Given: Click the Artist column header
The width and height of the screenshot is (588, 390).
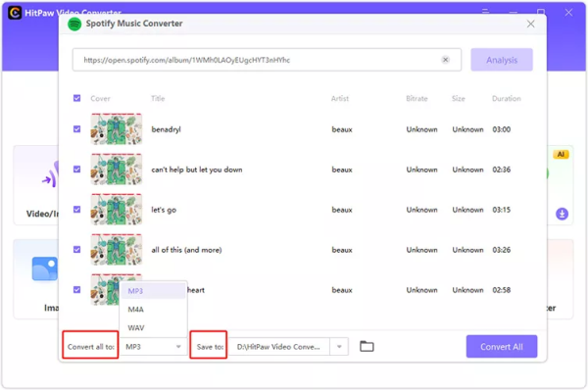Looking at the screenshot, I should pyautogui.click(x=340, y=98).
